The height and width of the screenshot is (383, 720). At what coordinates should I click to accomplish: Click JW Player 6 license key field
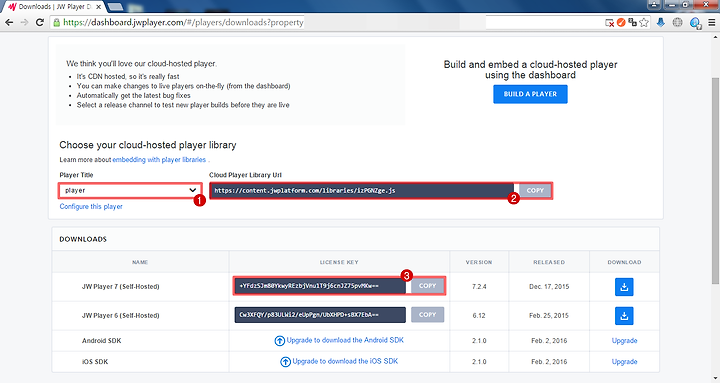320,315
